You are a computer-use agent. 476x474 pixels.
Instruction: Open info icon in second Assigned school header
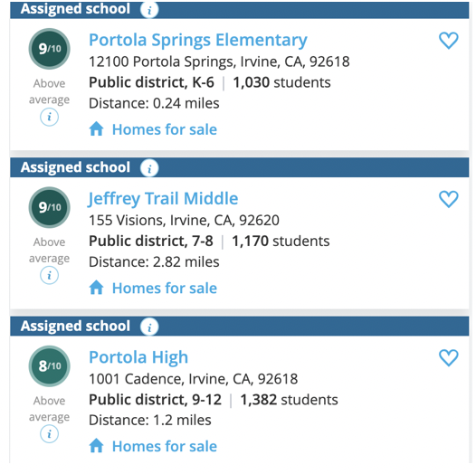pyautogui.click(x=149, y=168)
